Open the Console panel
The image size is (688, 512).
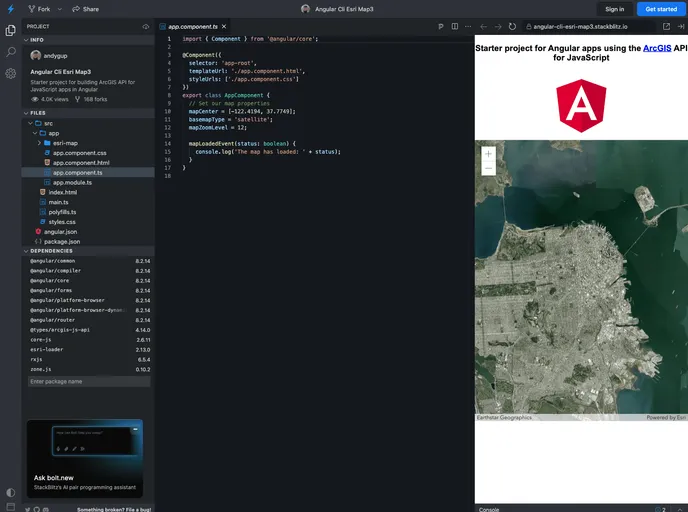(x=489, y=509)
